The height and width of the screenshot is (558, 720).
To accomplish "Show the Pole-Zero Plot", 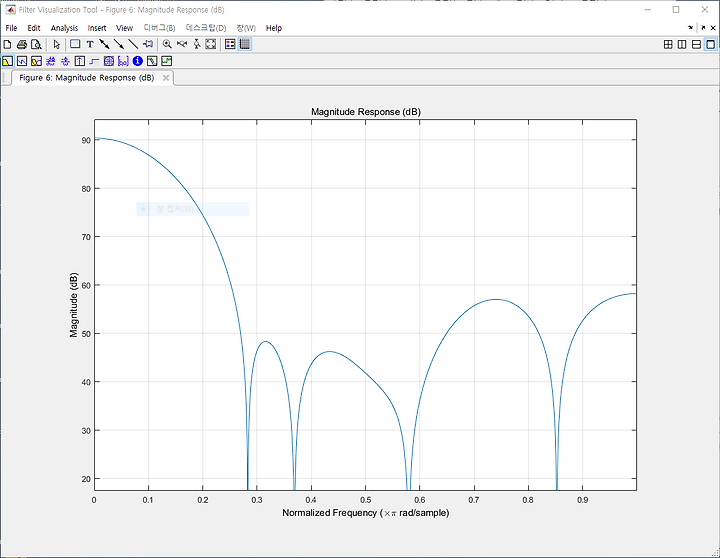I will coord(109,61).
